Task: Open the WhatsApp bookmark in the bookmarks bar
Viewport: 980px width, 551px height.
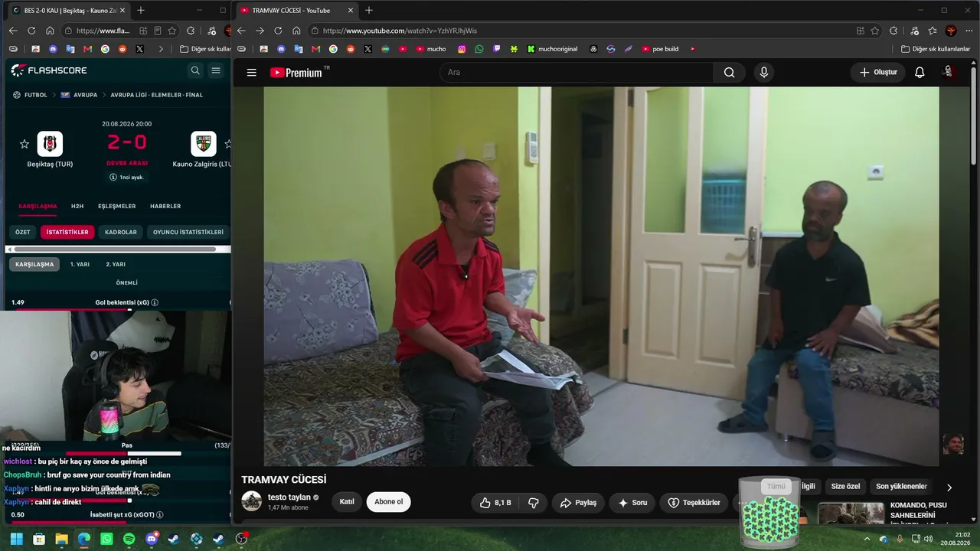Action: (x=479, y=49)
